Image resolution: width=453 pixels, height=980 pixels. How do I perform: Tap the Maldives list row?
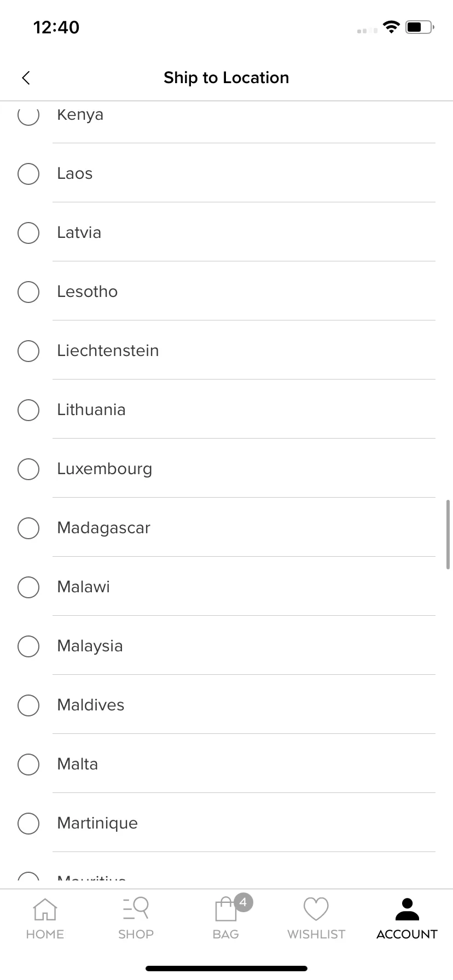coord(226,705)
